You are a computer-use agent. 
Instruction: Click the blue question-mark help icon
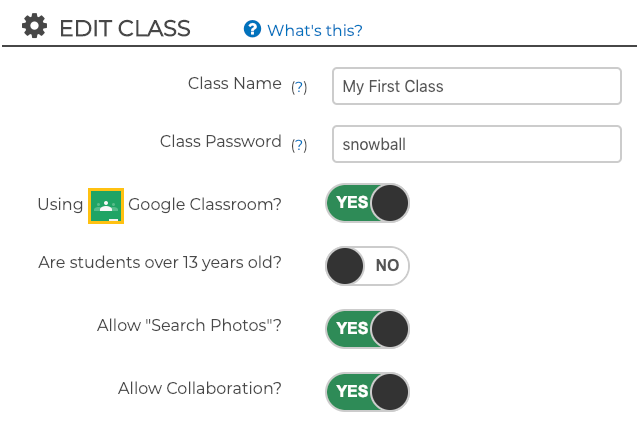[252, 29]
